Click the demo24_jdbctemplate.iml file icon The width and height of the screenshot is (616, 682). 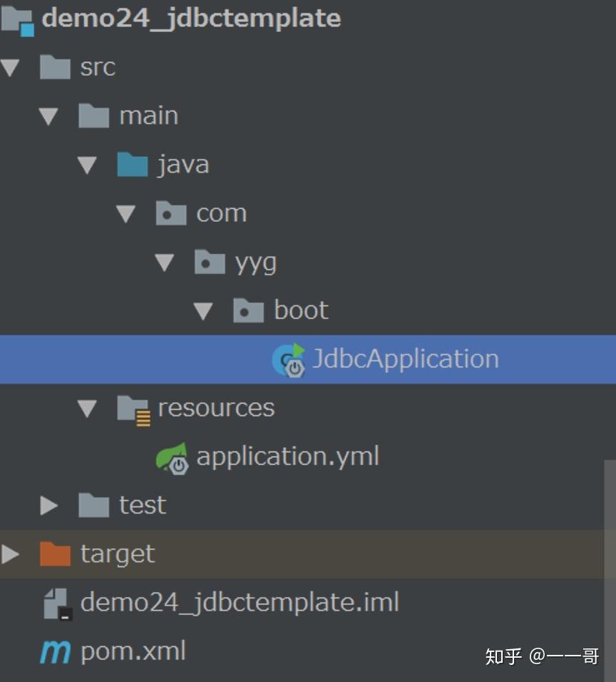click(54, 602)
